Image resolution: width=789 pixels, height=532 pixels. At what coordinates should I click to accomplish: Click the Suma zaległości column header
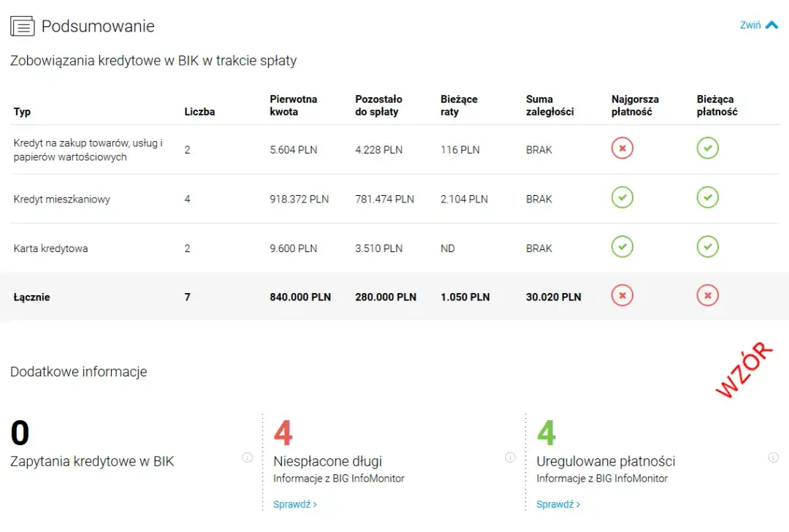click(x=549, y=105)
